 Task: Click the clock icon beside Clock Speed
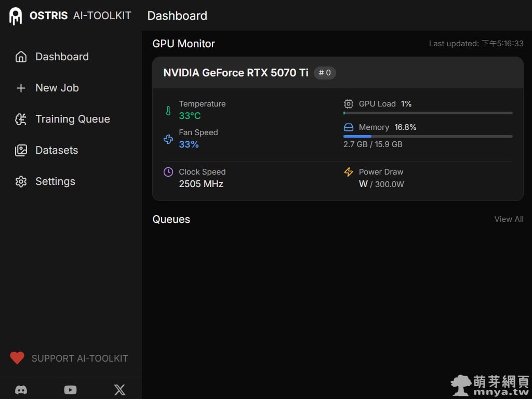click(168, 172)
